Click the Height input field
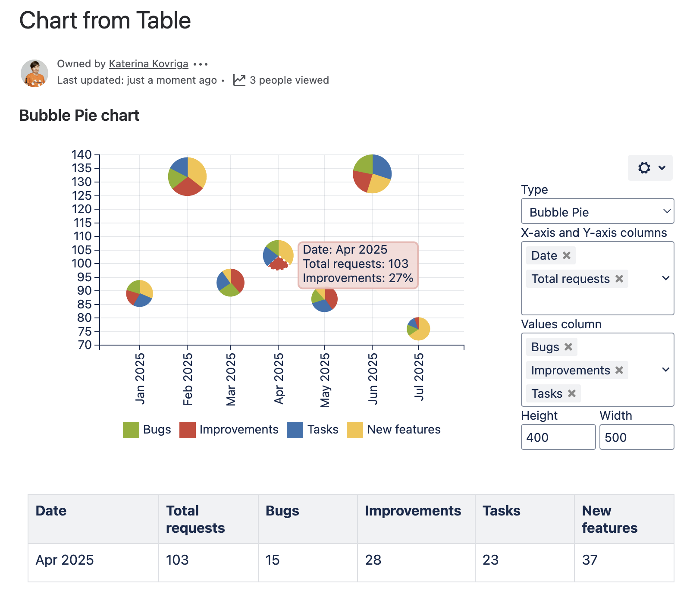690x616 pixels. click(x=558, y=437)
